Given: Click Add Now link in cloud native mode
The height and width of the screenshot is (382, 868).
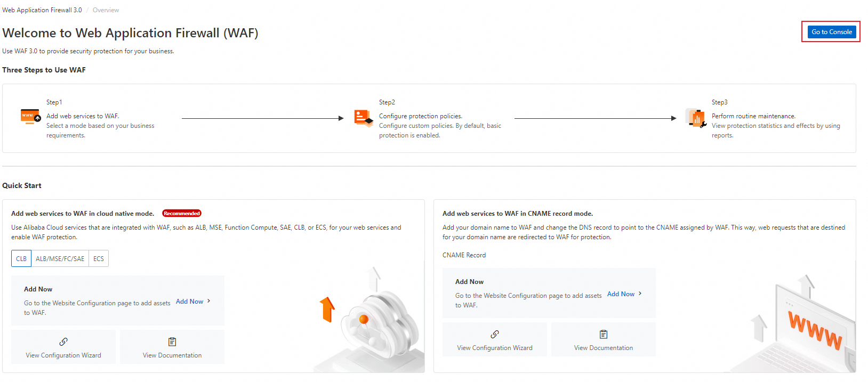Looking at the screenshot, I should click(189, 302).
